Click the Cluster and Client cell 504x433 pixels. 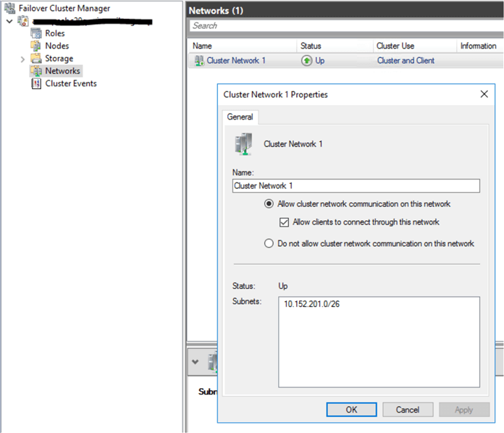(x=406, y=60)
